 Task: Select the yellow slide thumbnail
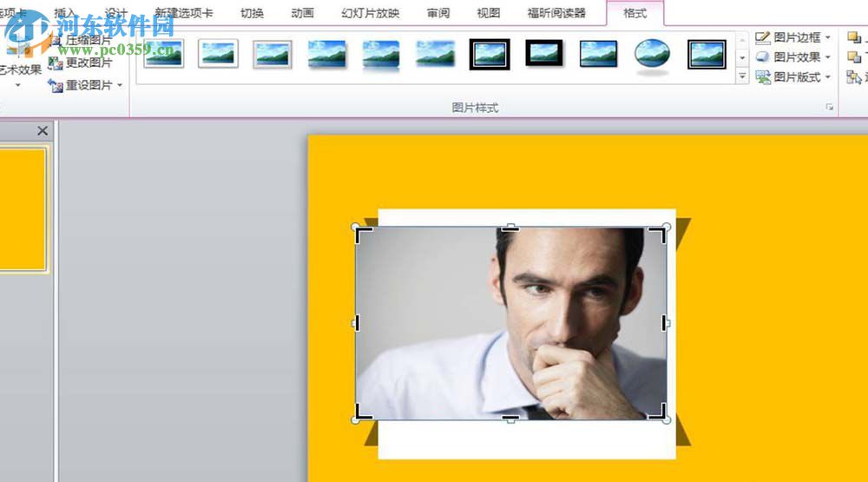23,209
